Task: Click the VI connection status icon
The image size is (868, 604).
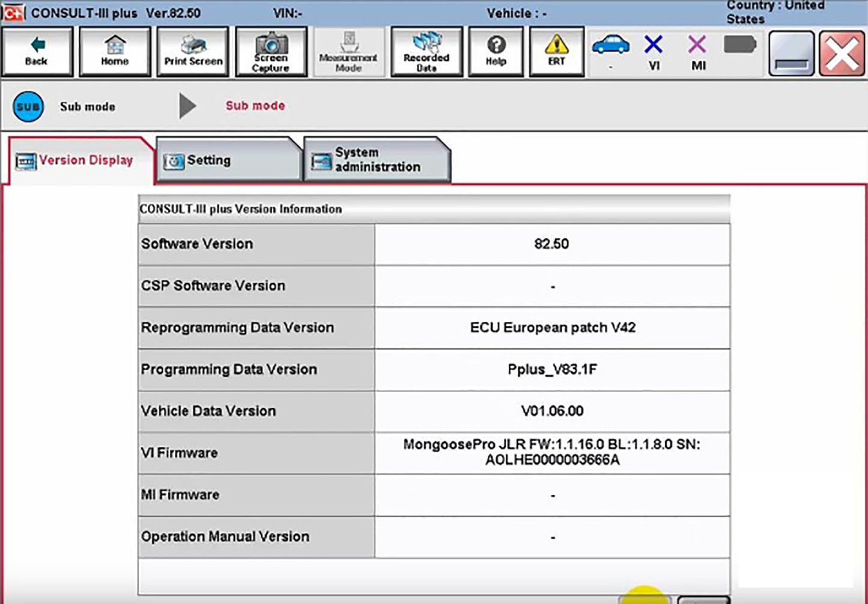Action: coord(654,52)
